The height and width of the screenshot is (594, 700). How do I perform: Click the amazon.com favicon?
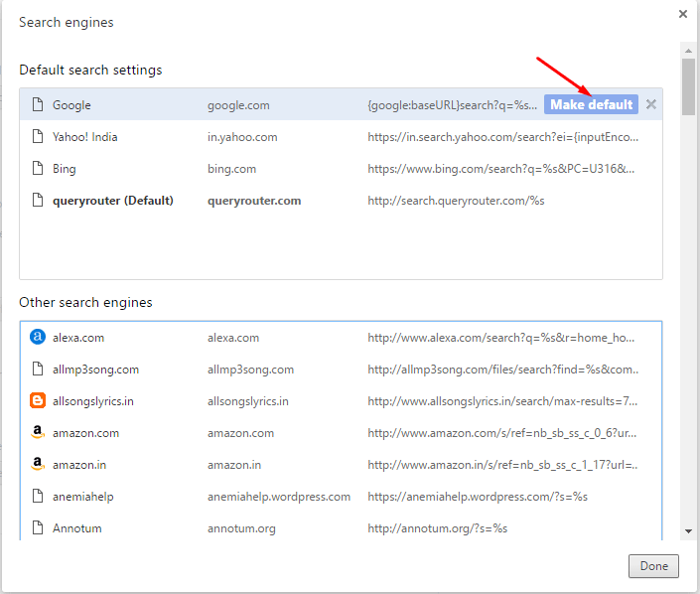(38, 432)
